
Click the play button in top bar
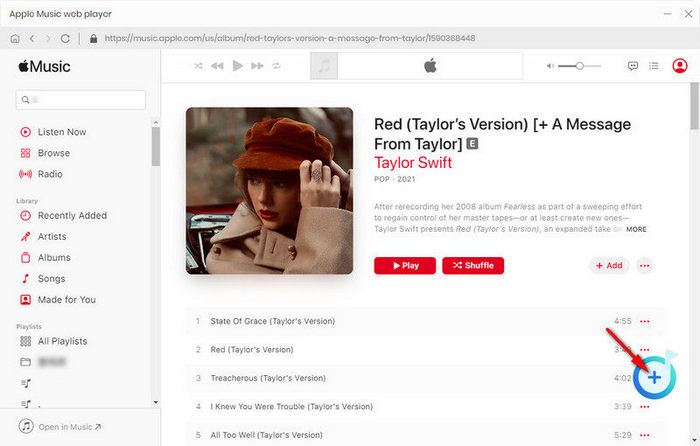(238, 66)
